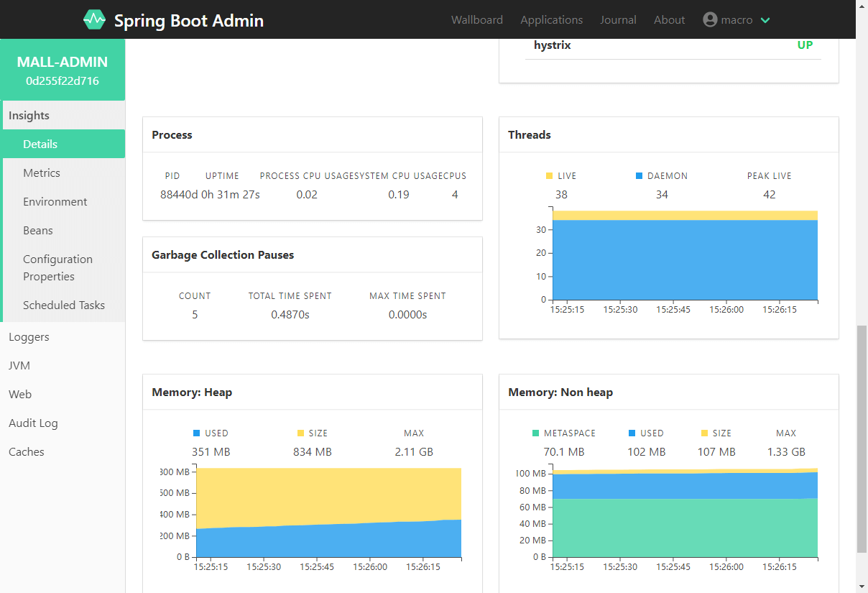Click the macro user avatar icon

coord(710,20)
